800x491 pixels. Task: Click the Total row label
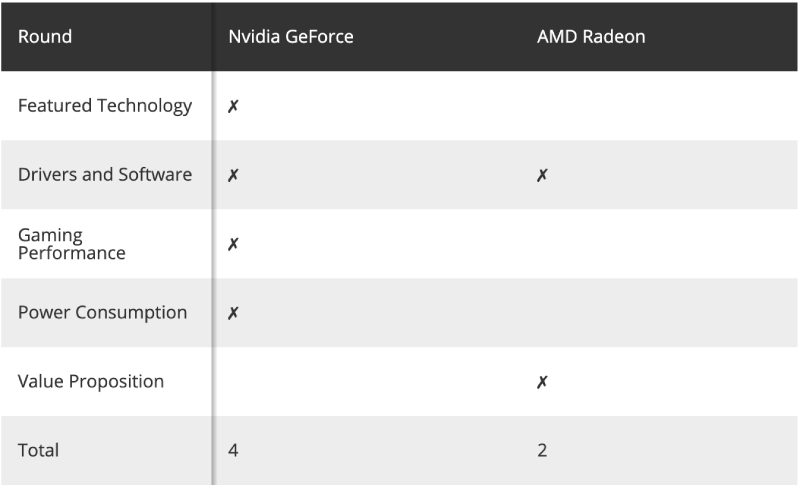tap(39, 451)
